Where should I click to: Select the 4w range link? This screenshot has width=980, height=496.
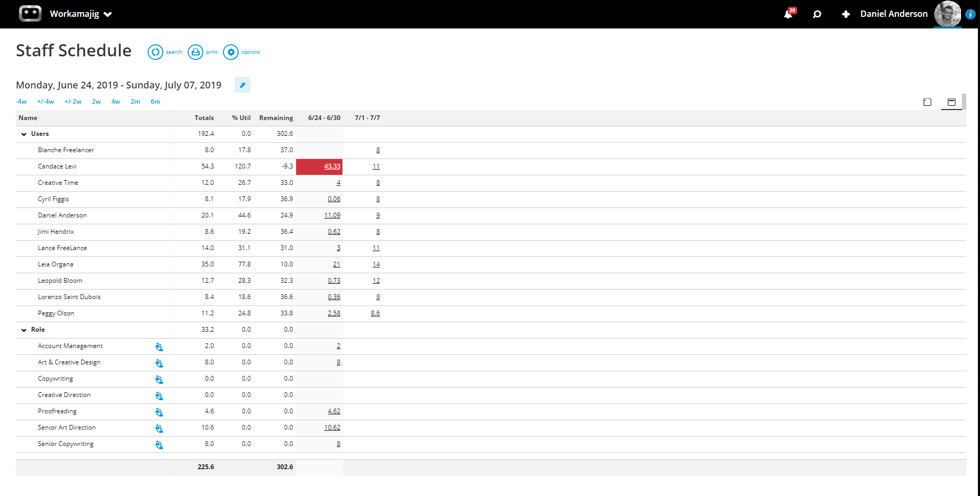[x=115, y=102]
